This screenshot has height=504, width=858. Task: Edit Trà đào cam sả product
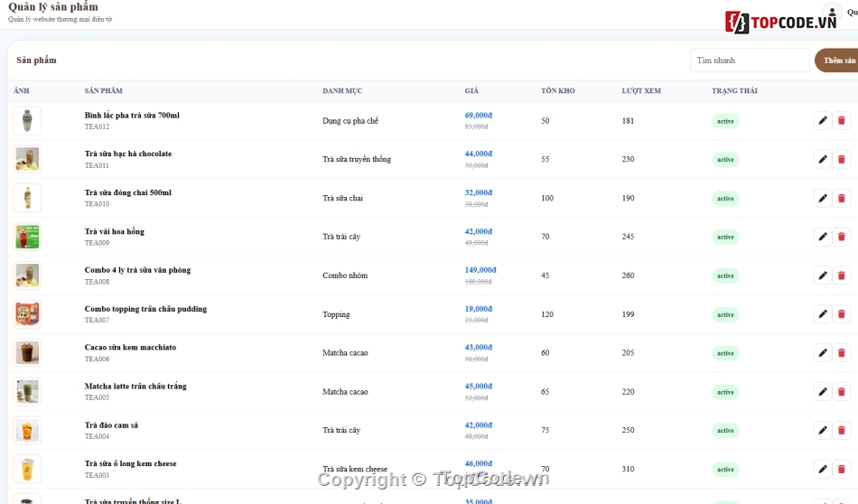[x=823, y=430]
